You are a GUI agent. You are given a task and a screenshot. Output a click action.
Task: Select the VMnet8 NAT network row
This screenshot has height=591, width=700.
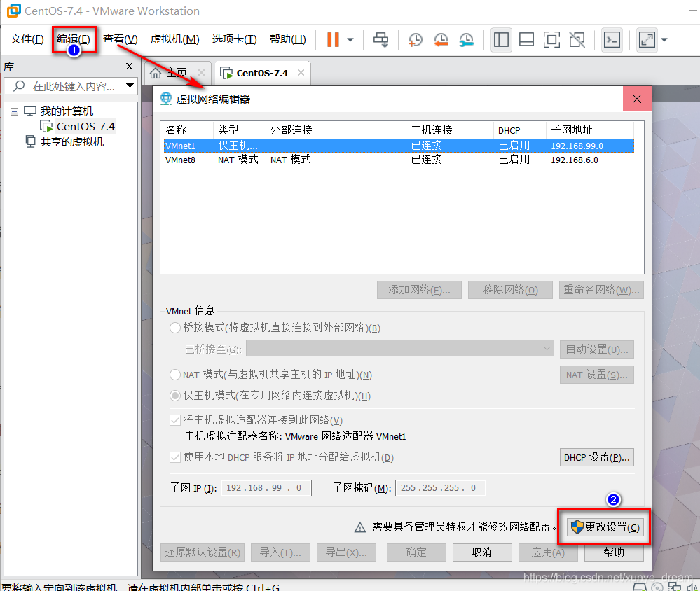coord(399,160)
